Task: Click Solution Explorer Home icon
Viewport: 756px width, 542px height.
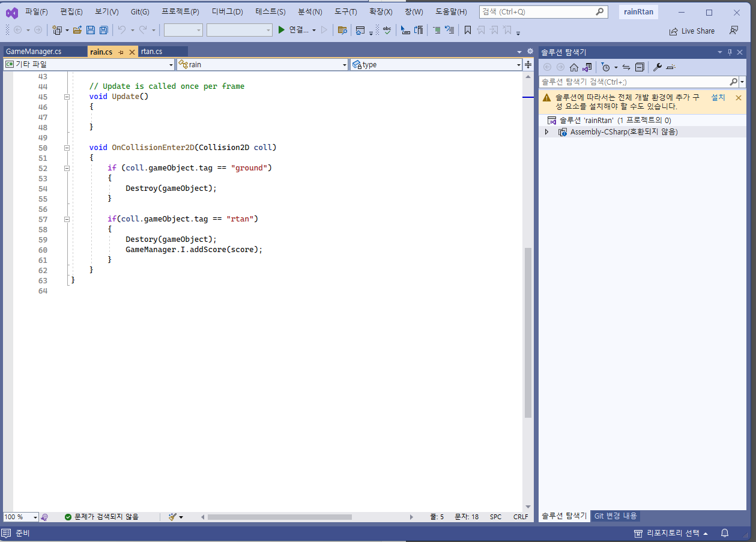Action: tap(574, 67)
